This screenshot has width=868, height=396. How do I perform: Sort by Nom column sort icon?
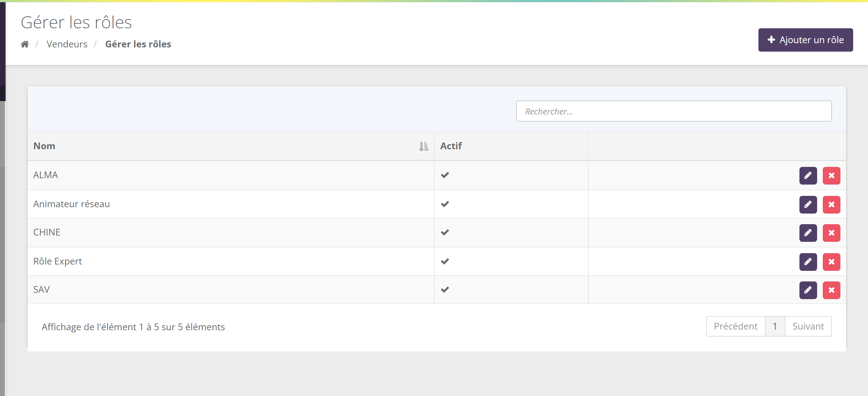pyautogui.click(x=423, y=146)
